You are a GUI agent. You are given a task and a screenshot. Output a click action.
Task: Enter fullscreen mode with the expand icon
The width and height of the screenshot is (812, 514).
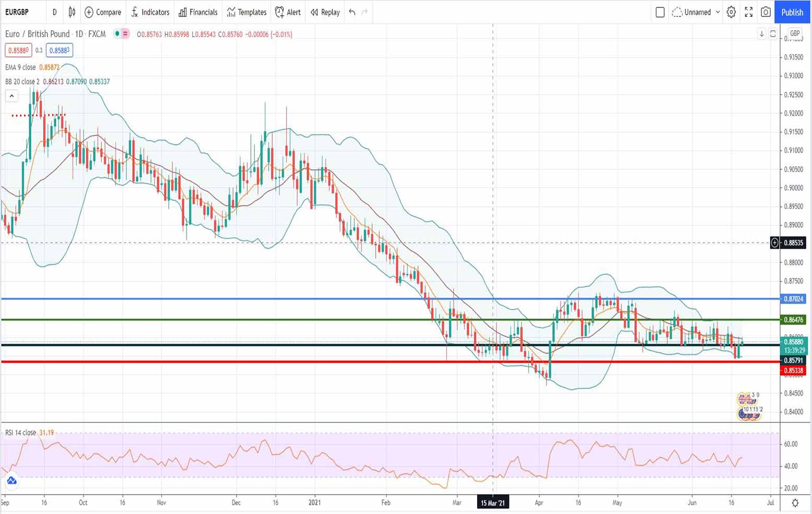748,12
